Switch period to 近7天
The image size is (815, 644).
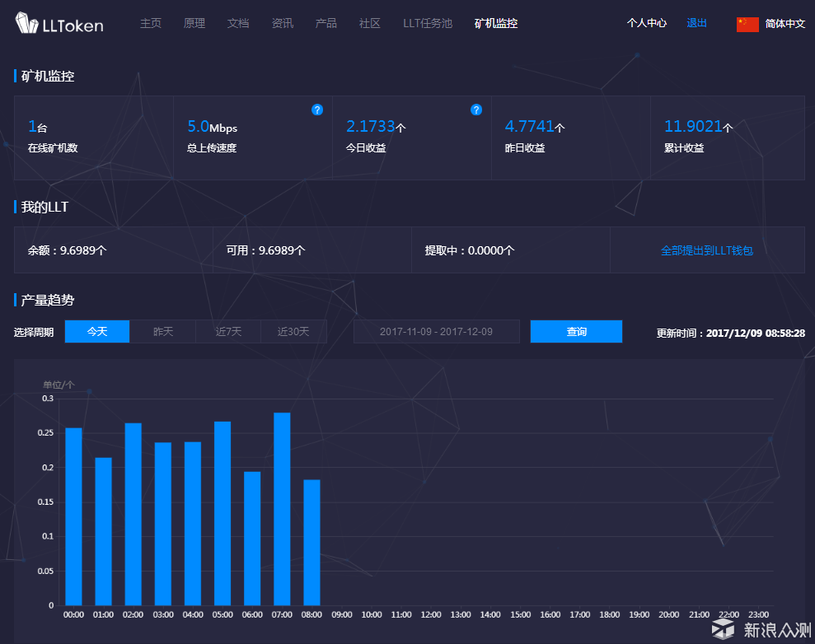point(228,332)
